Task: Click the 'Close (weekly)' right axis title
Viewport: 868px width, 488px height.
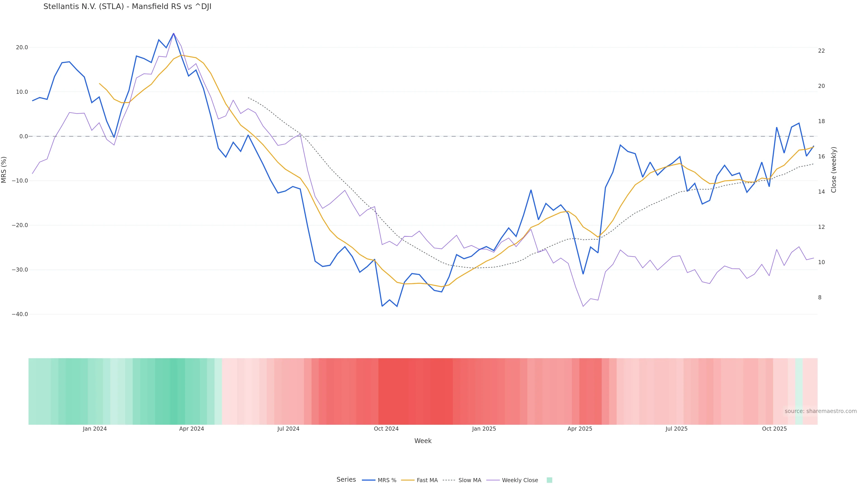Action: (x=834, y=170)
